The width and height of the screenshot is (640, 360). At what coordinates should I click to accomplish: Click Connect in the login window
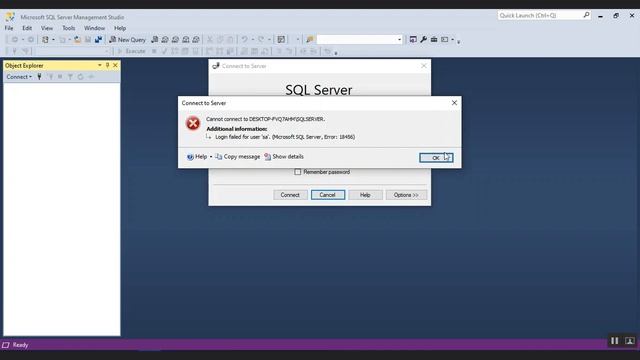[290, 195]
